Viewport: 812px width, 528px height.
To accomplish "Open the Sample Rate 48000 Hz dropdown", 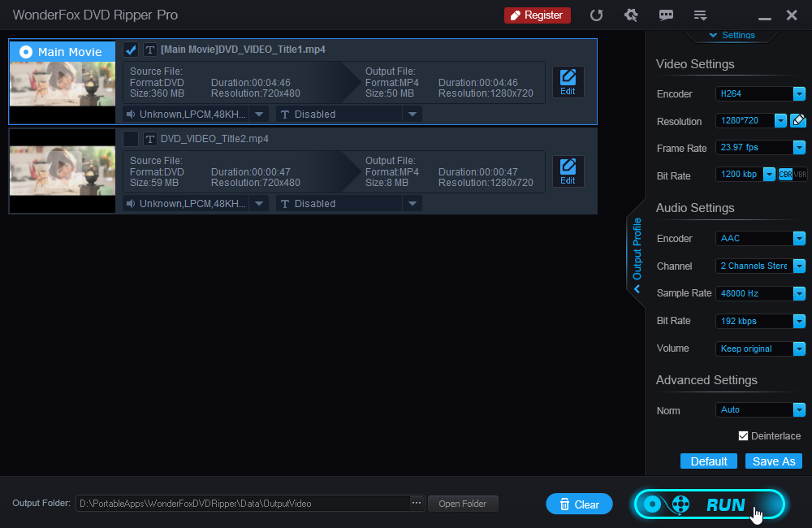I will click(x=799, y=293).
